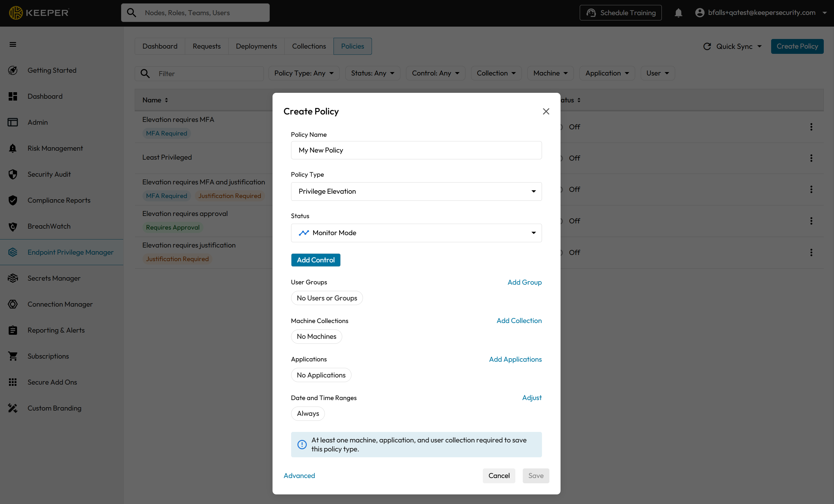834x504 pixels.
Task: Open the Control: Any filter dropdown
Action: point(435,73)
